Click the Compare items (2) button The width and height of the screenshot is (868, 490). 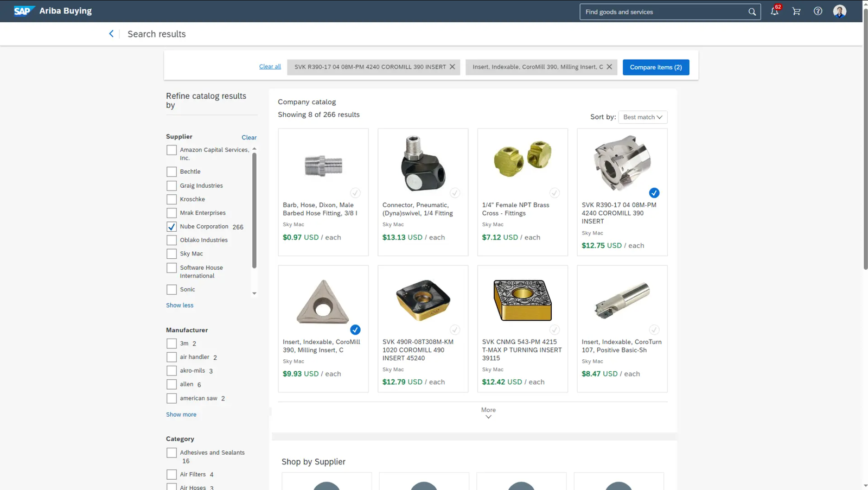[655, 67]
